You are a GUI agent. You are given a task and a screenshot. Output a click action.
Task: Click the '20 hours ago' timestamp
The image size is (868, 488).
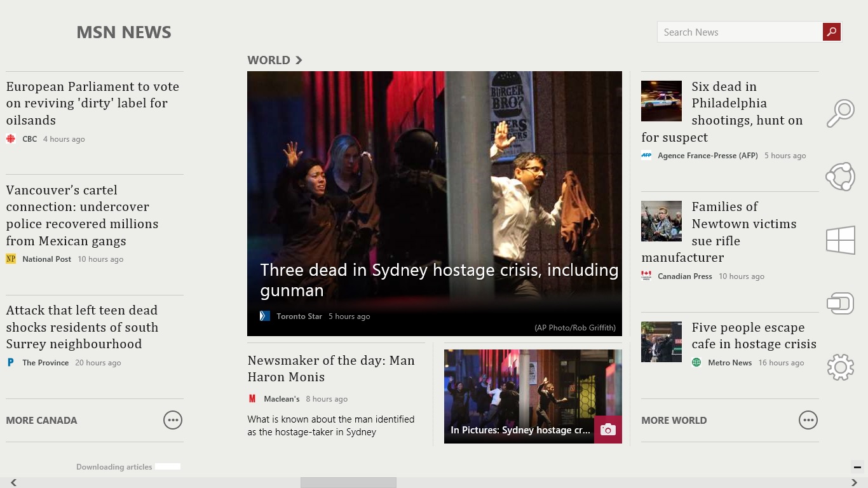click(98, 362)
